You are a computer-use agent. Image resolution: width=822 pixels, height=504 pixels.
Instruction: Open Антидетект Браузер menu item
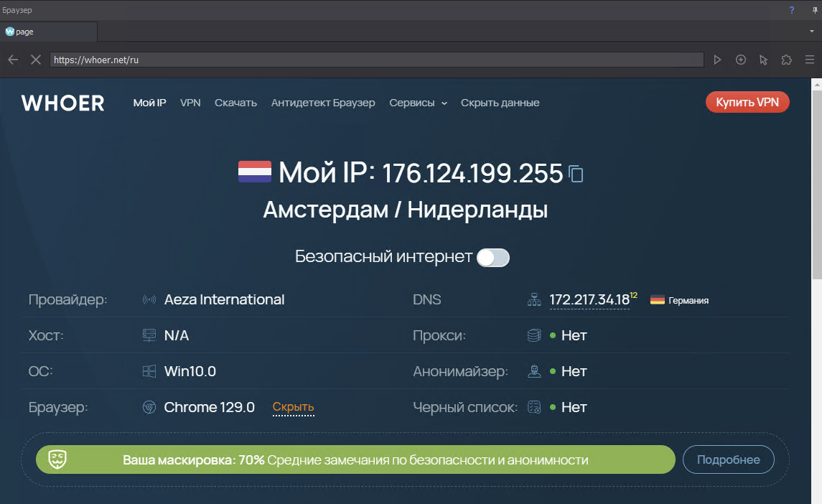click(323, 103)
